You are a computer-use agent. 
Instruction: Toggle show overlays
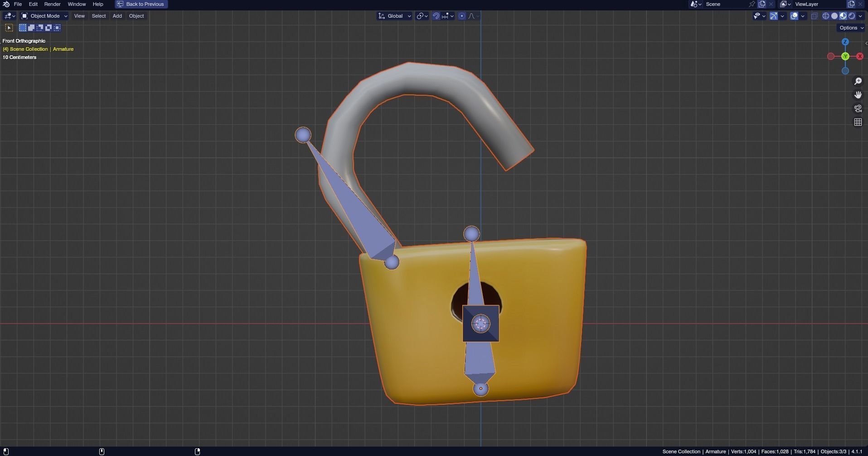[x=794, y=16]
